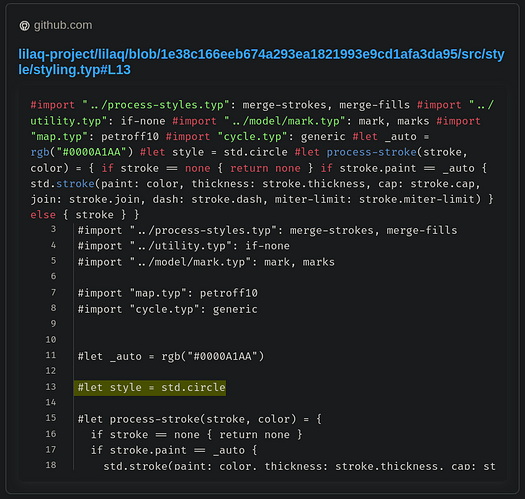Screen dimensions: 525x499
Task: Open the github.com site label
Action: 63,25
